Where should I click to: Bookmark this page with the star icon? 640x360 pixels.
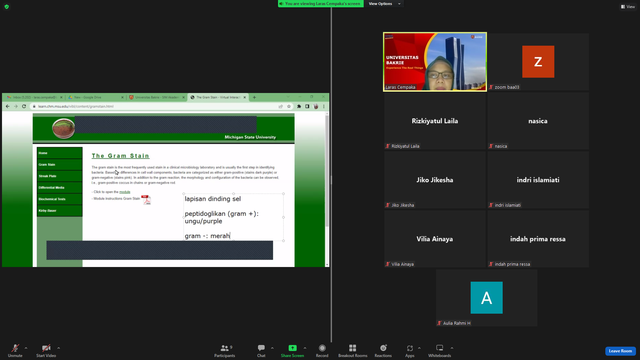coord(289,107)
